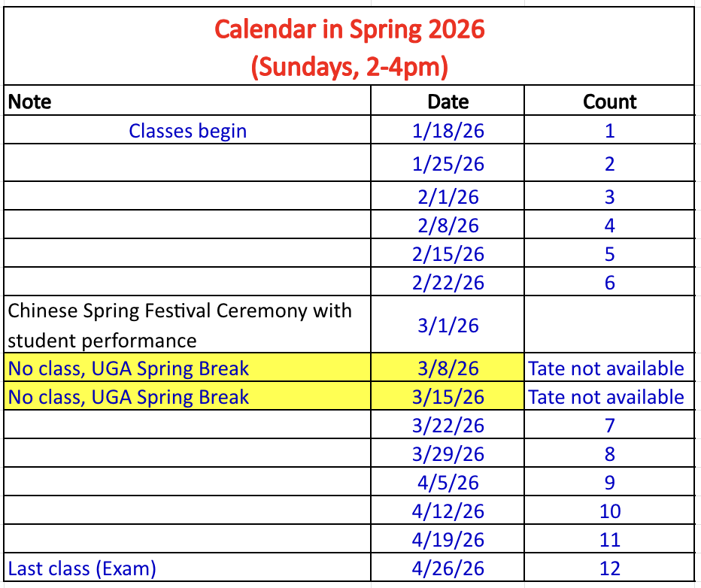
Task: Click the Tate not available cell beside 3/15/26
Action: pos(606,397)
